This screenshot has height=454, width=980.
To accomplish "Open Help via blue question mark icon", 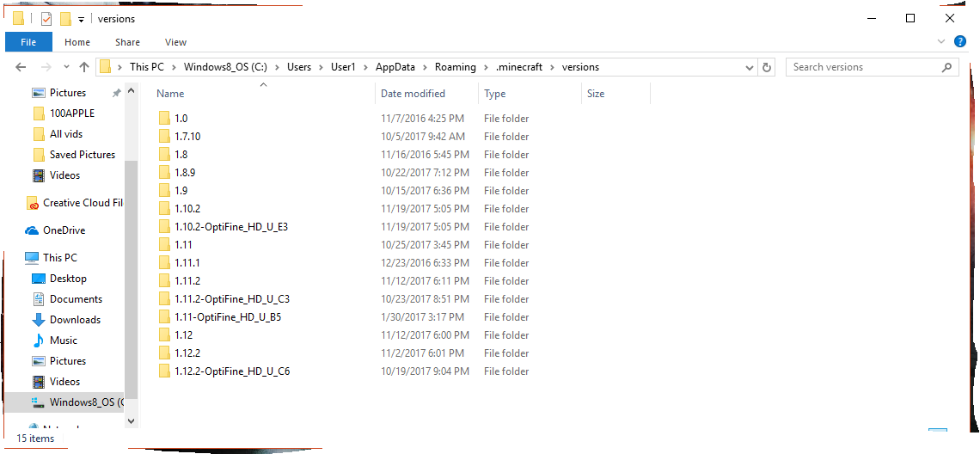I will point(960,41).
